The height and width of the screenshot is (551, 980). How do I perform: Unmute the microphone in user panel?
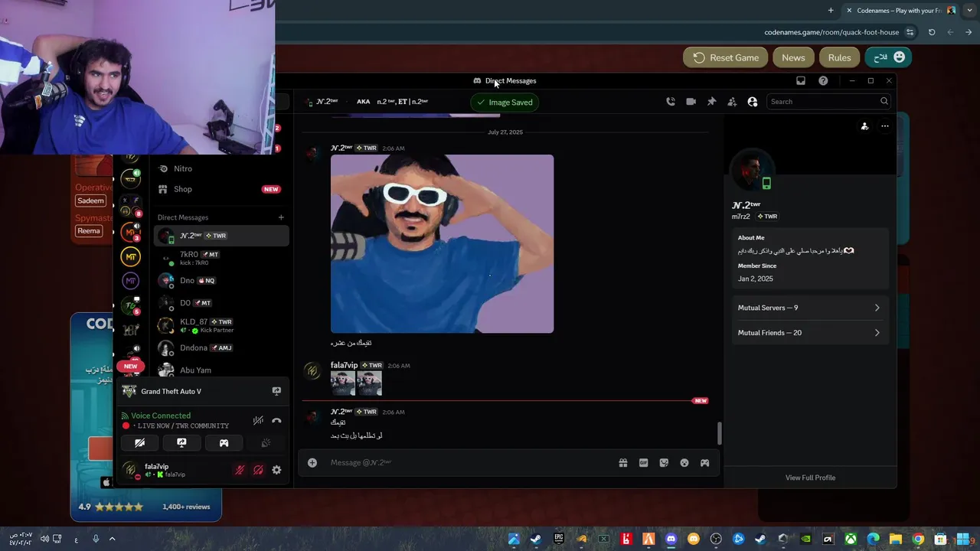240,470
